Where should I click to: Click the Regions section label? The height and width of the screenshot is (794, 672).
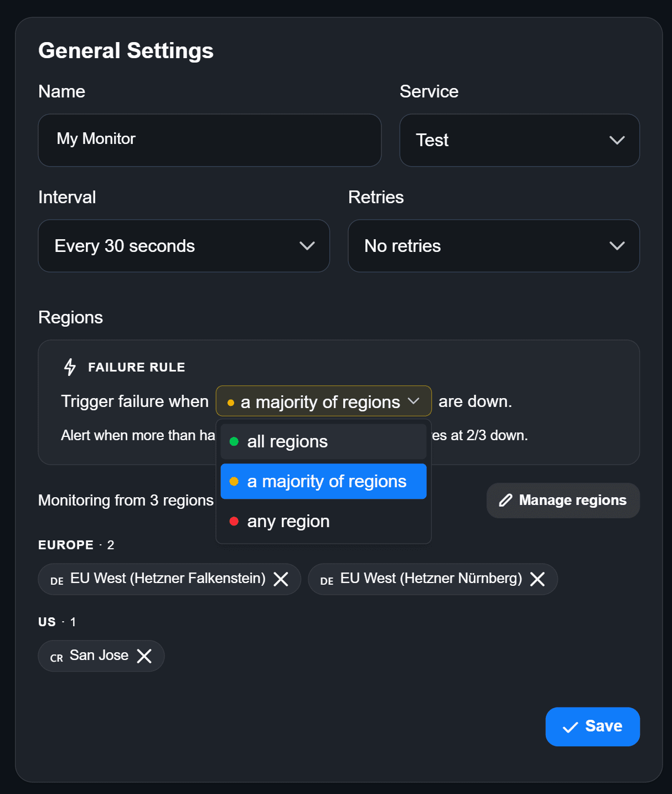(70, 317)
